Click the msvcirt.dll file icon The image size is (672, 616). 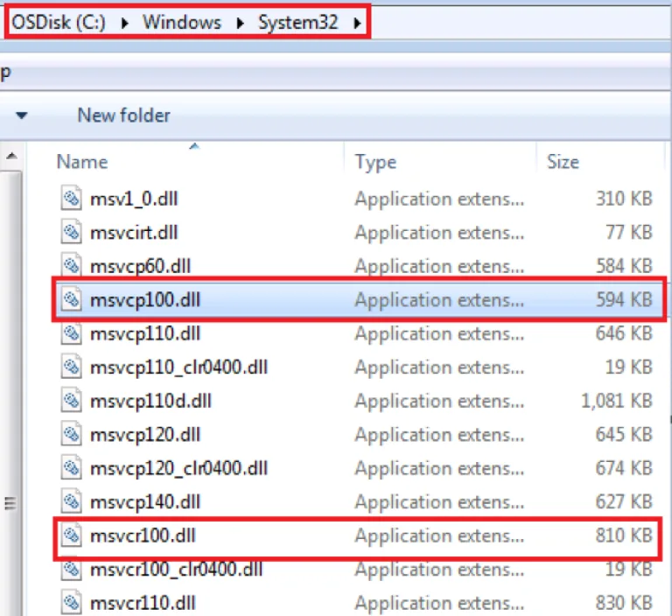tap(71, 233)
